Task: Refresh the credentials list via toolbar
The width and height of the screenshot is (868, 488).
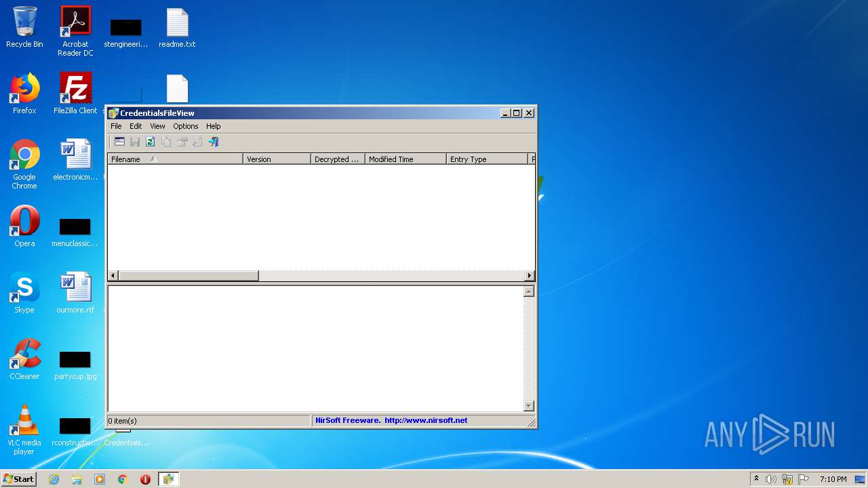Action: [x=151, y=142]
